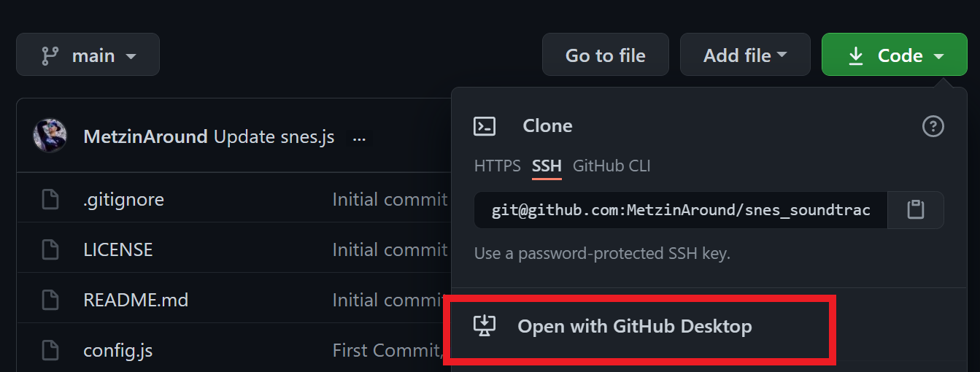Switch to the GitHub CLI tab
This screenshot has height=372, width=980.
611,166
